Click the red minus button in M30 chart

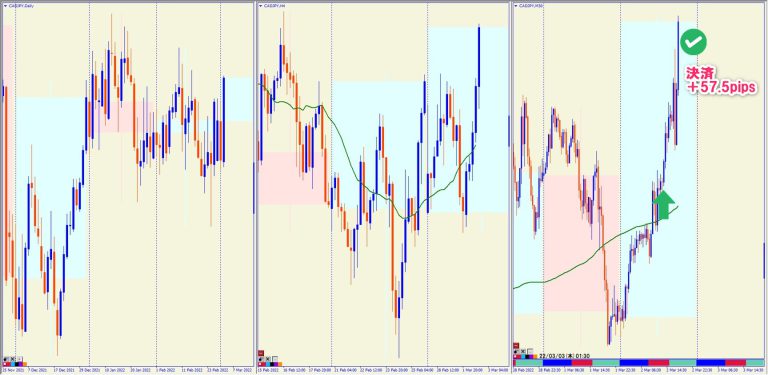(516, 346)
